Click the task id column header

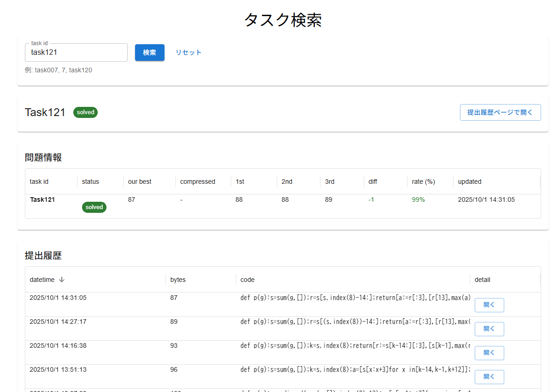(51, 181)
